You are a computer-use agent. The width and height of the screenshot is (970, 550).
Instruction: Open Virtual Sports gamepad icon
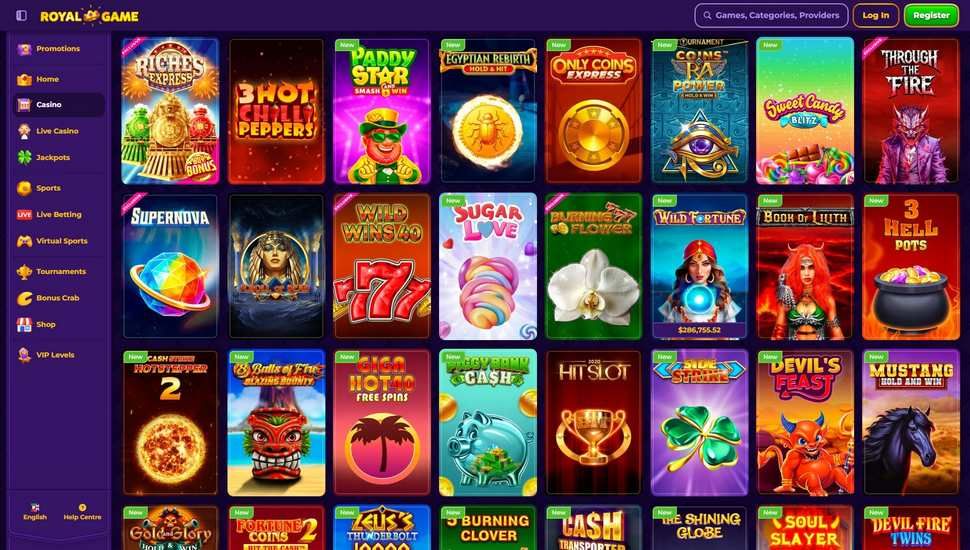click(x=24, y=241)
